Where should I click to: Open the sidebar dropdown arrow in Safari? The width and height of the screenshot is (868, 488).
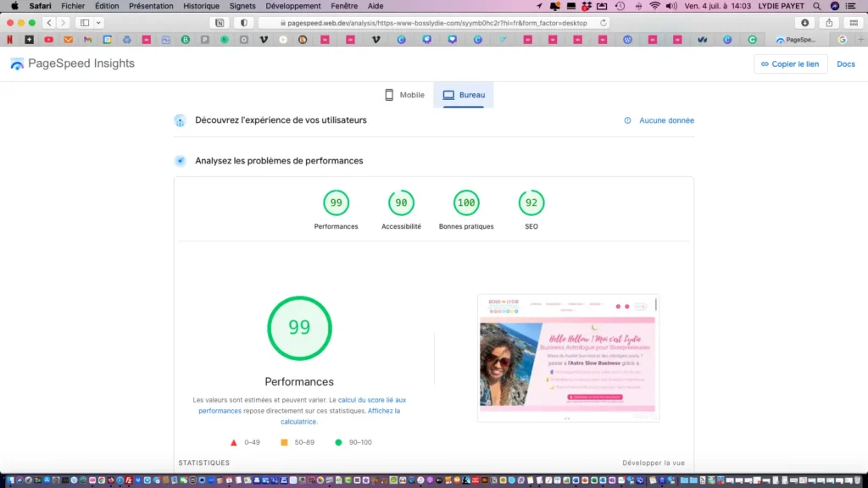[98, 23]
